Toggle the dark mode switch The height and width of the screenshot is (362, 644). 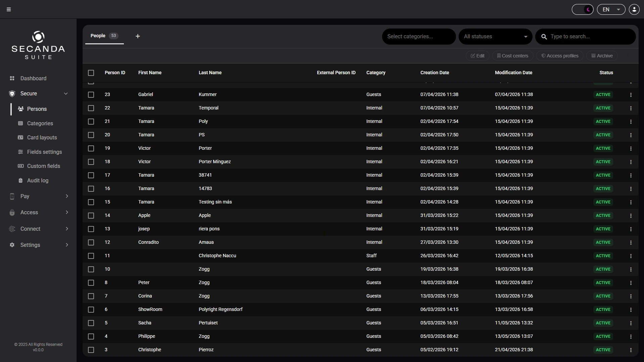pyautogui.click(x=583, y=9)
